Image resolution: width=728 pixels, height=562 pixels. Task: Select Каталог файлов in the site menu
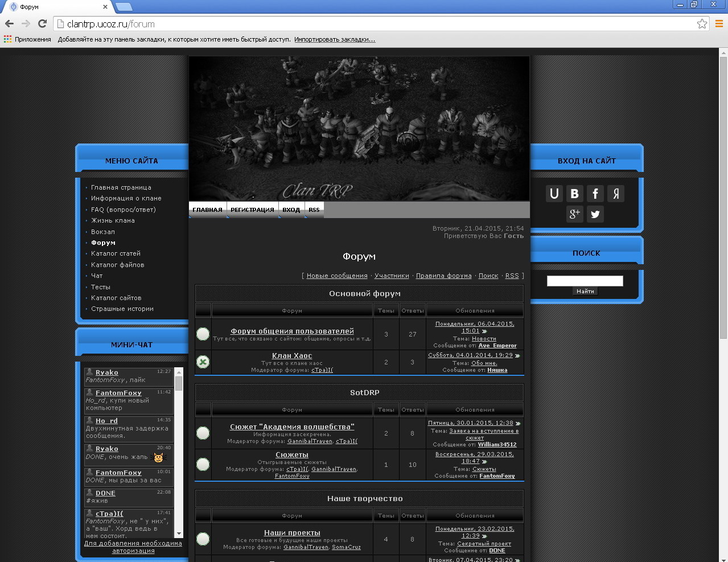(117, 265)
